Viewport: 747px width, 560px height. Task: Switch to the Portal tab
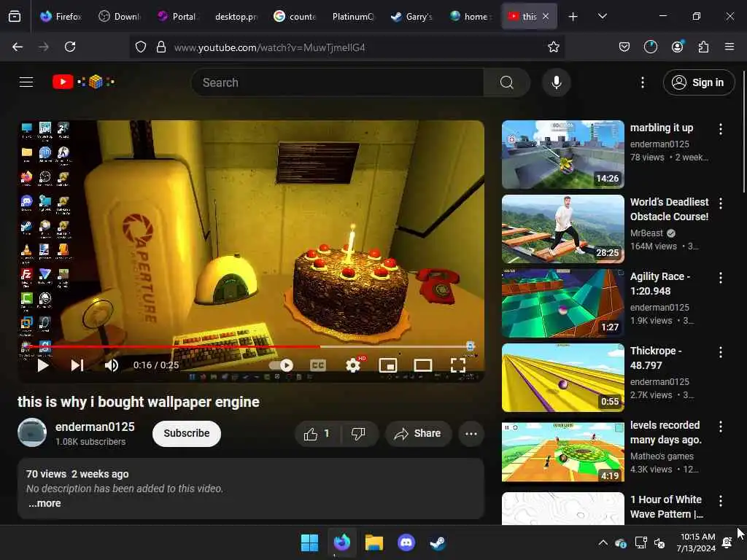click(178, 17)
